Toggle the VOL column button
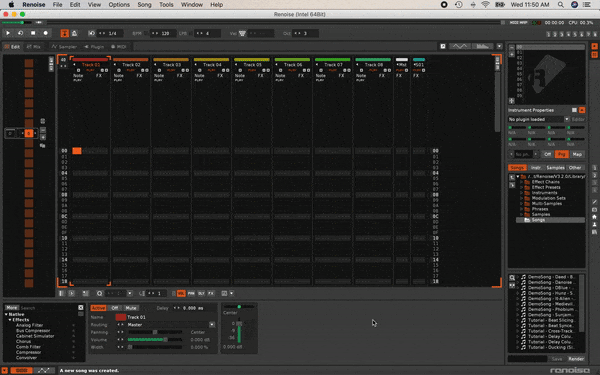This screenshot has height=375, width=600. click(181, 293)
